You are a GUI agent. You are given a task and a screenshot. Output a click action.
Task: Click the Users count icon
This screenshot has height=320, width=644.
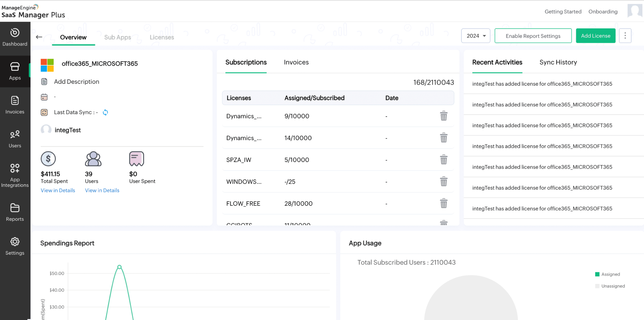[x=93, y=159]
